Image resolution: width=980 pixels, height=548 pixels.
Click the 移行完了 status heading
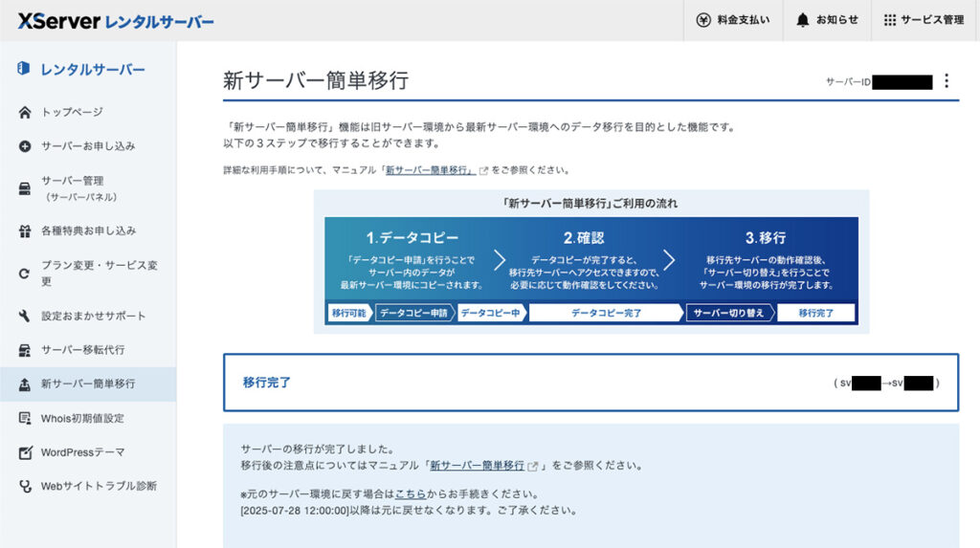pyautogui.click(x=267, y=383)
